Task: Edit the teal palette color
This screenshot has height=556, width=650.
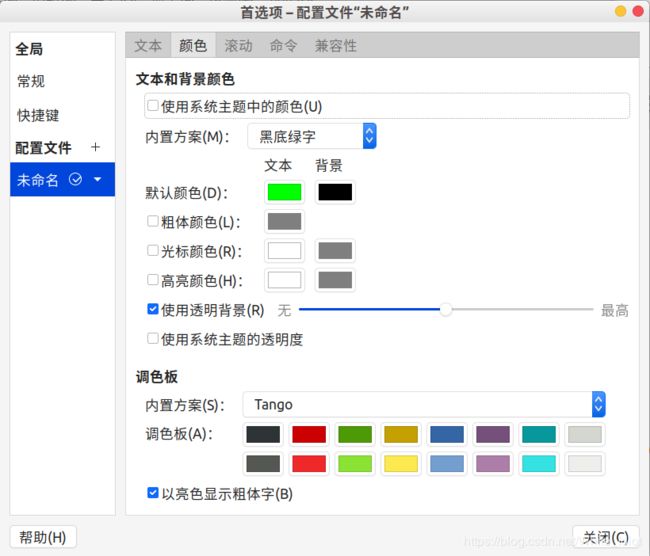Action: pos(539,435)
